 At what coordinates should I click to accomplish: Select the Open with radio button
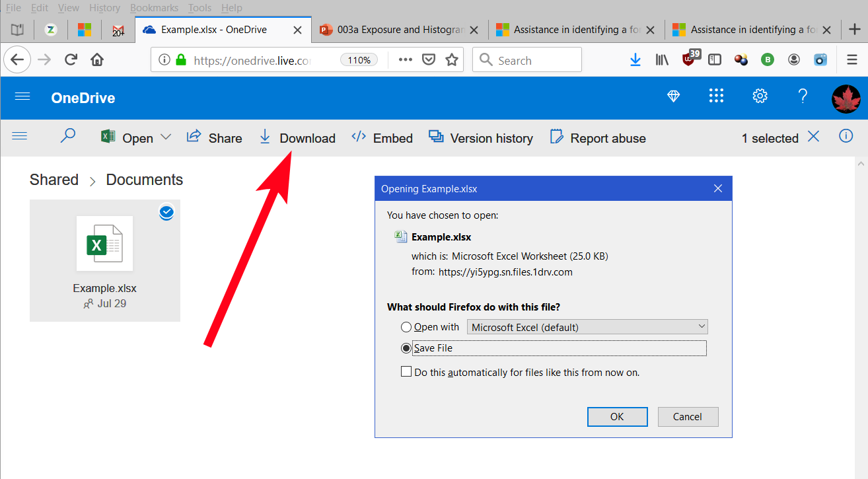[406, 327]
